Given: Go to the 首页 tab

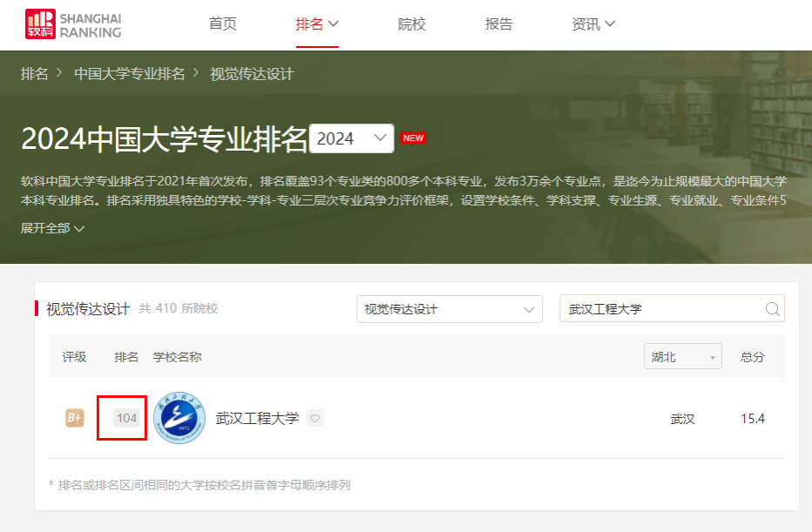Looking at the screenshot, I should (222, 24).
